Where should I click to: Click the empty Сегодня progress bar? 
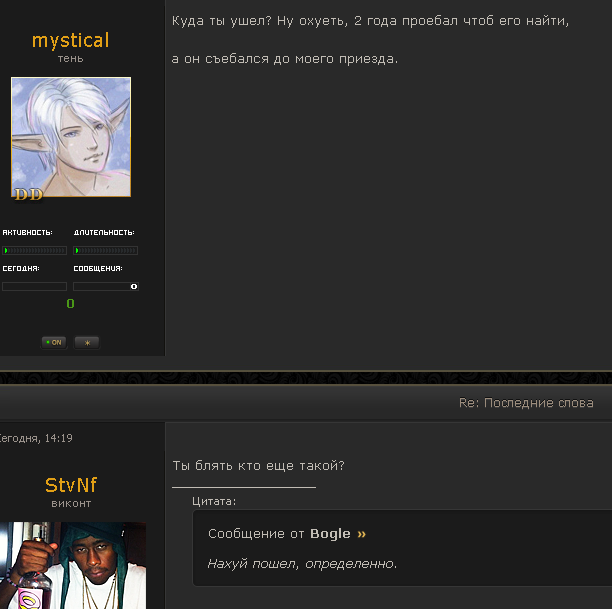point(34,287)
